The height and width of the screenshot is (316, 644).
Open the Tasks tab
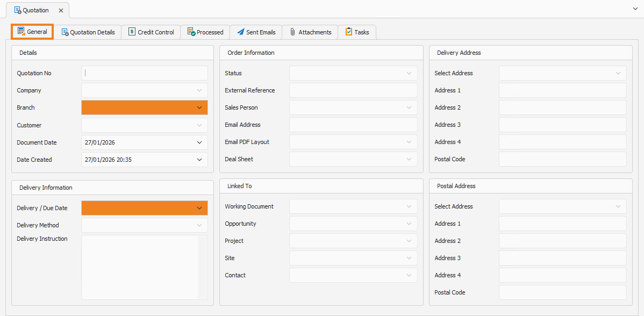pos(357,32)
